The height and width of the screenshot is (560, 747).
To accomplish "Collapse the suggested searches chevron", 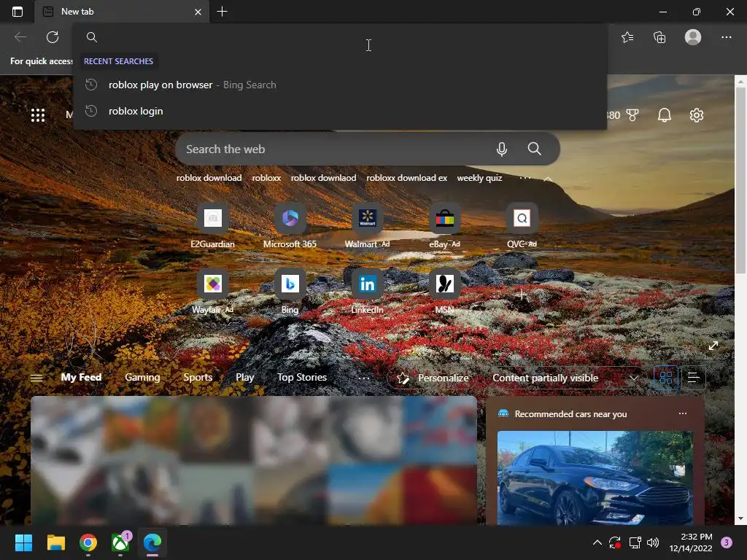I will [x=548, y=179].
